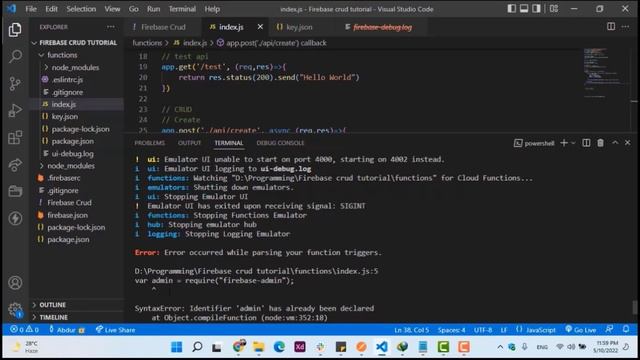Open Microsoft Edge from the taskbar
Viewport: 640px width, 360px height.
pos(279,347)
